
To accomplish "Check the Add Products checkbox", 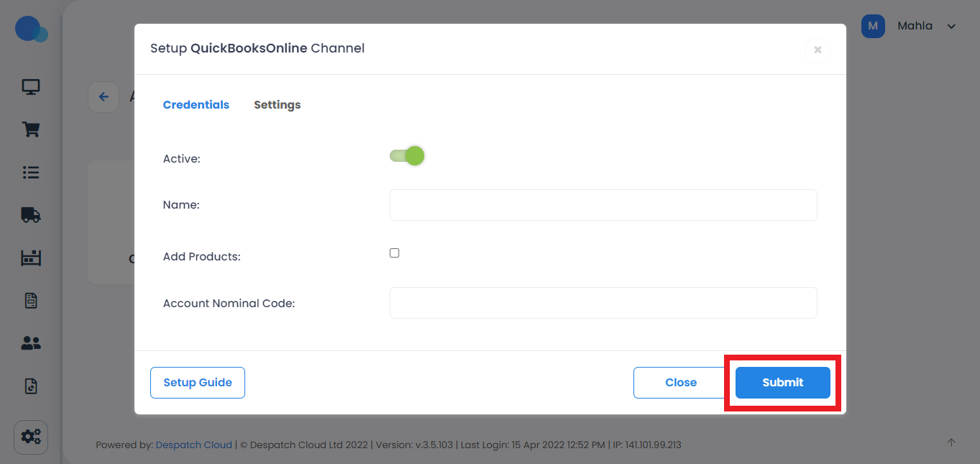I will tap(394, 253).
